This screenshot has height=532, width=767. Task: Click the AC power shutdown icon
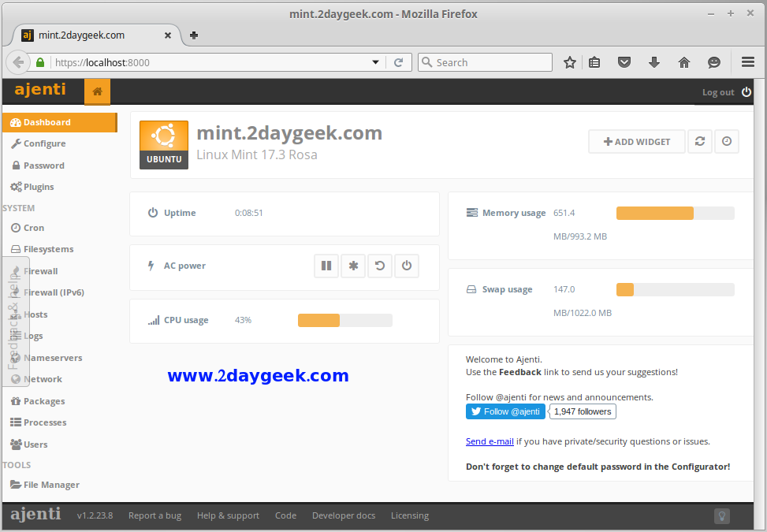point(407,266)
